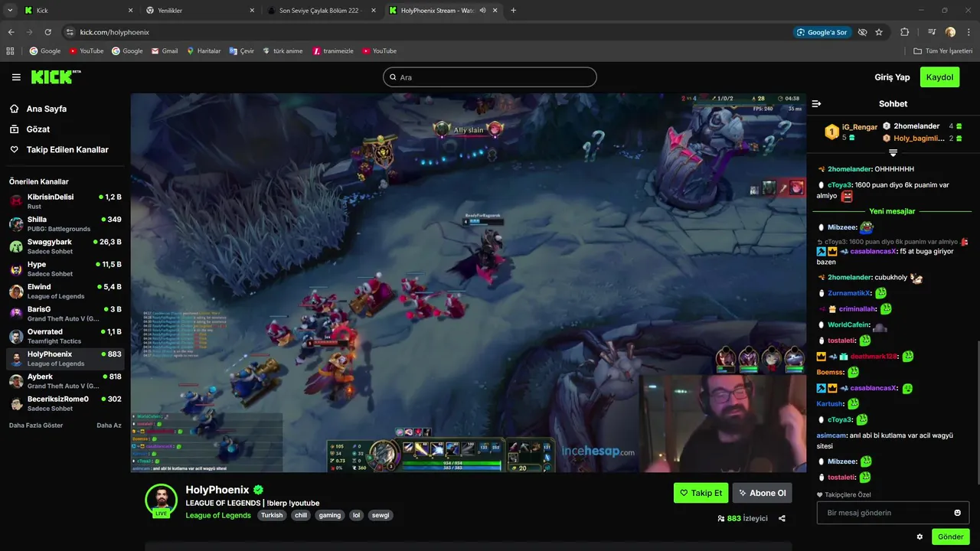
Task: Open the Çevir translate bookmark
Action: pos(241,51)
